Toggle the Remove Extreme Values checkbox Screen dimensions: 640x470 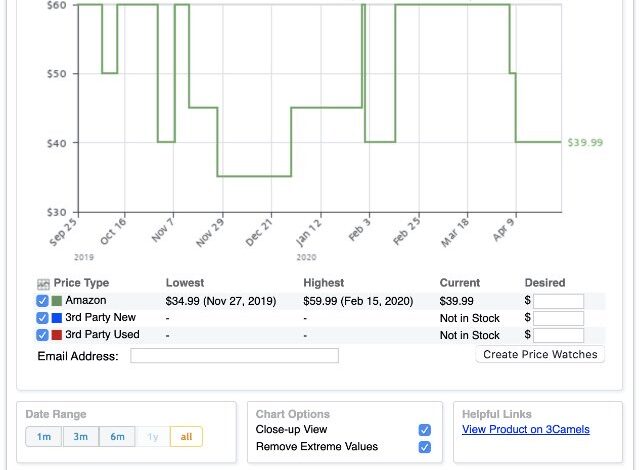tap(424, 447)
